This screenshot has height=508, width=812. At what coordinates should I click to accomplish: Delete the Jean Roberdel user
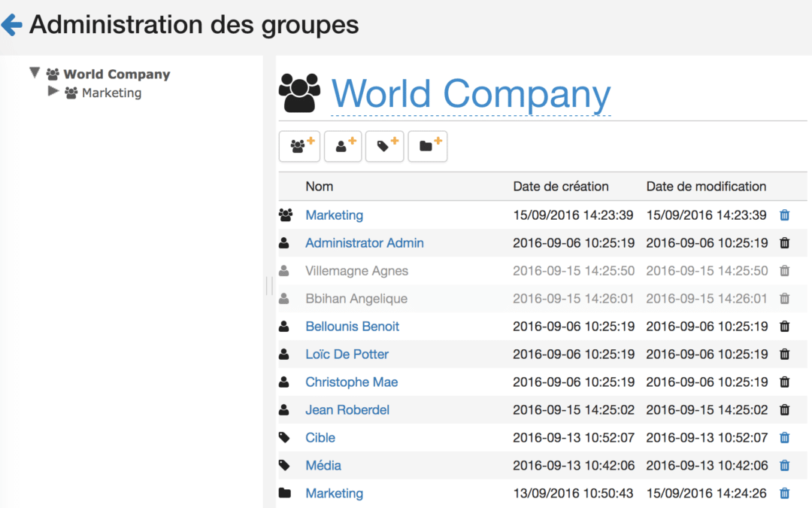pos(784,410)
